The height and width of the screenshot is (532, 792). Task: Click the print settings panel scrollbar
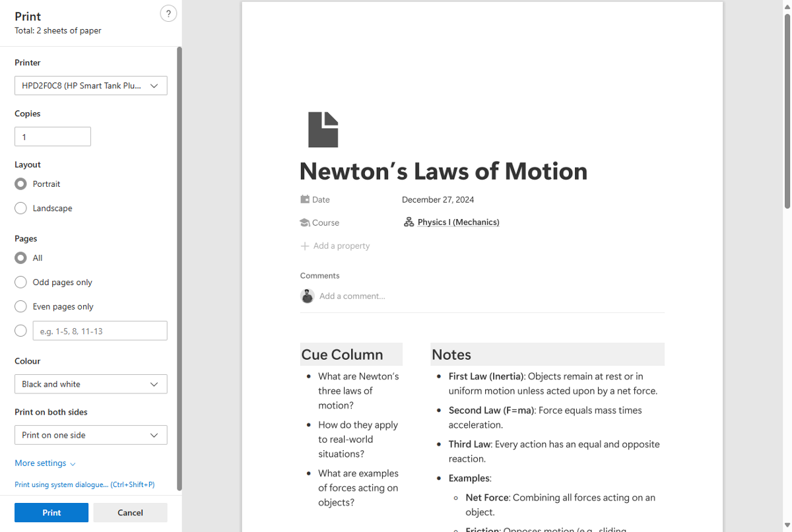coord(180,267)
